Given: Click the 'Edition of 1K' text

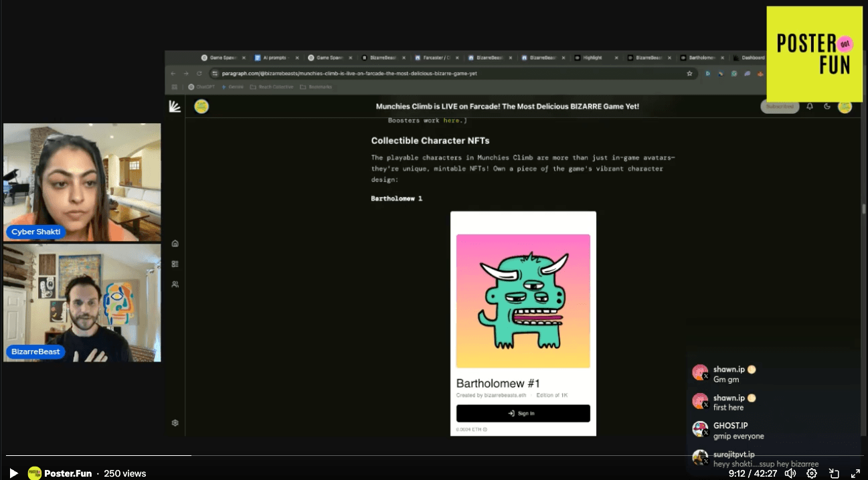Looking at the screenshot, I should (x=552, y=396).
